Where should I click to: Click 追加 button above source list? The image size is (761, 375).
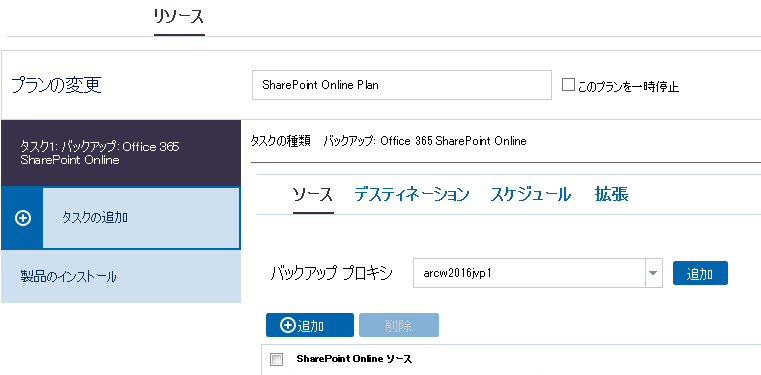(310, 326)
